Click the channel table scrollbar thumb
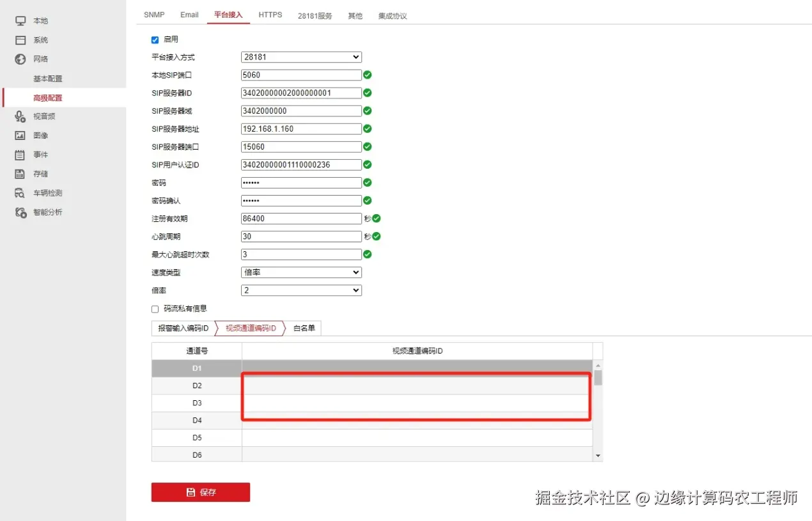The height and width of the screenshot is (521, 812). click(598, 377)
